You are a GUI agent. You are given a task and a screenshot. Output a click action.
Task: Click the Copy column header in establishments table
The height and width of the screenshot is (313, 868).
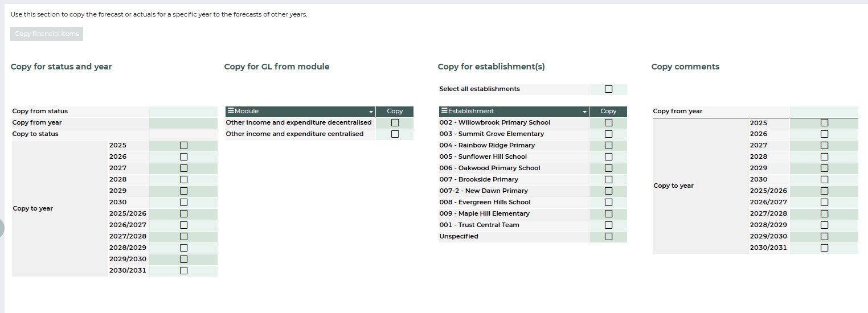click(x=608, y=112)
